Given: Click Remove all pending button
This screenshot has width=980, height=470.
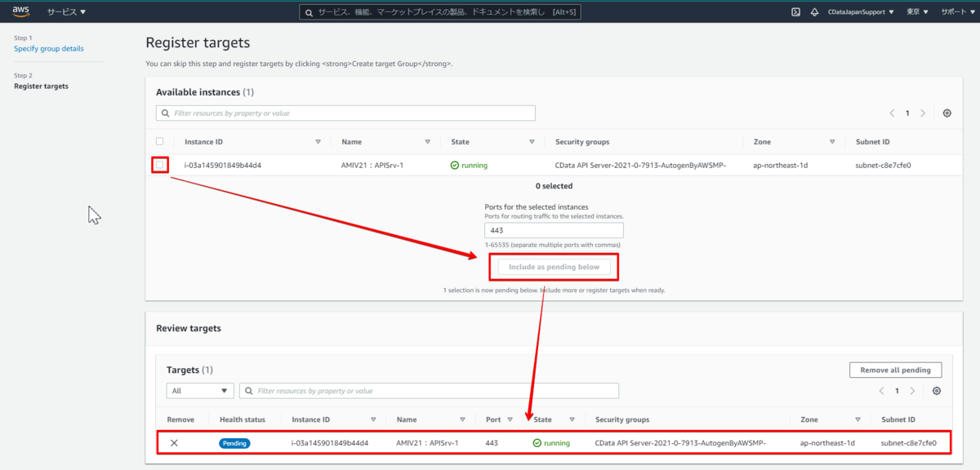Looking at the screenshot, I should click(x=895, y=370).
